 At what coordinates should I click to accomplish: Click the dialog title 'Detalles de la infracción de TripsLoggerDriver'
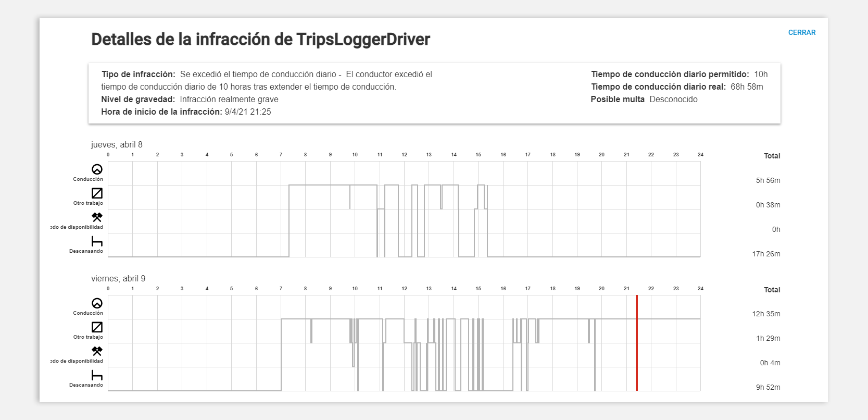[260, 40]
